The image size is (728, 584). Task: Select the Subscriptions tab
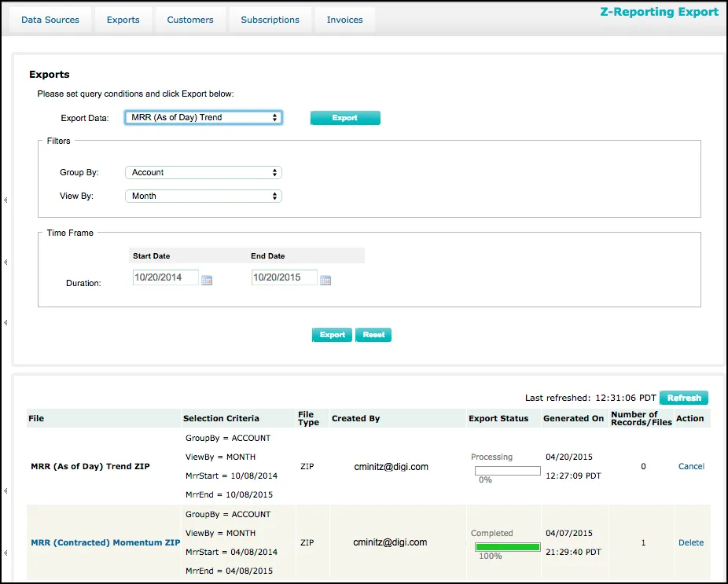coord(270,20)
